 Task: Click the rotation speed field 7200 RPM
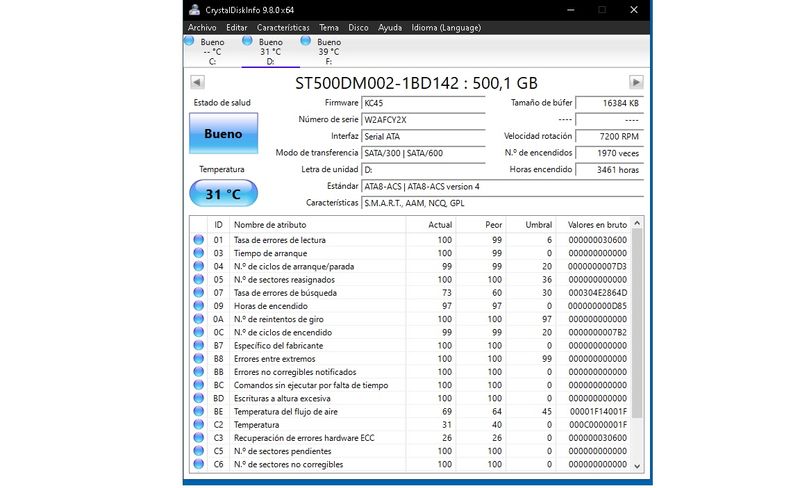coord(609,136)
